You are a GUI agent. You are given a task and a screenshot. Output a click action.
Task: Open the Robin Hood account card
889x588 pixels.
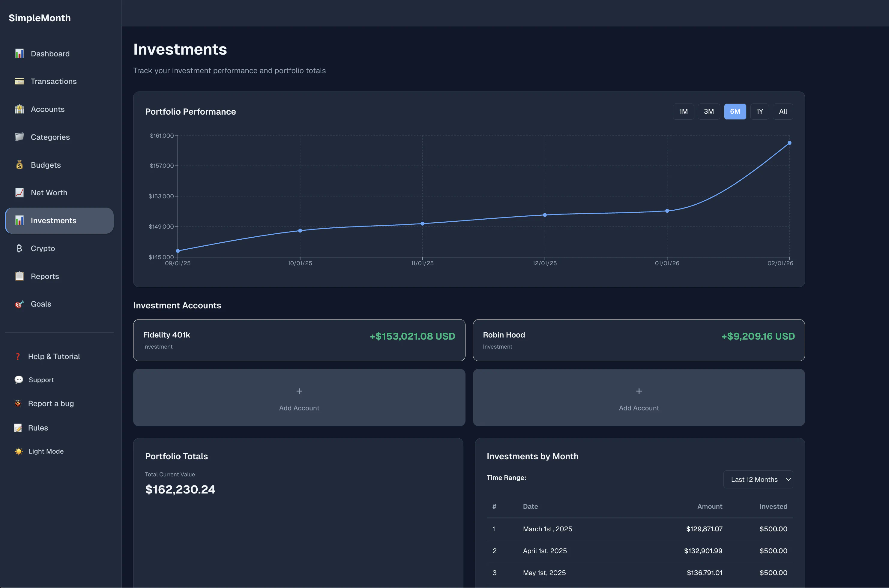pyautogui.click(x=639, y=340)
